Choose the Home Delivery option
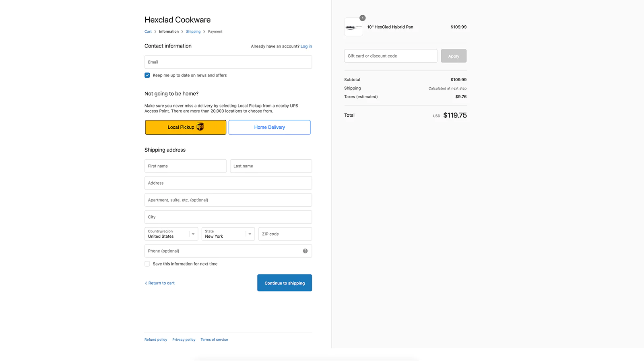Viewport: 644px width, 362px height. pos(269,128)
